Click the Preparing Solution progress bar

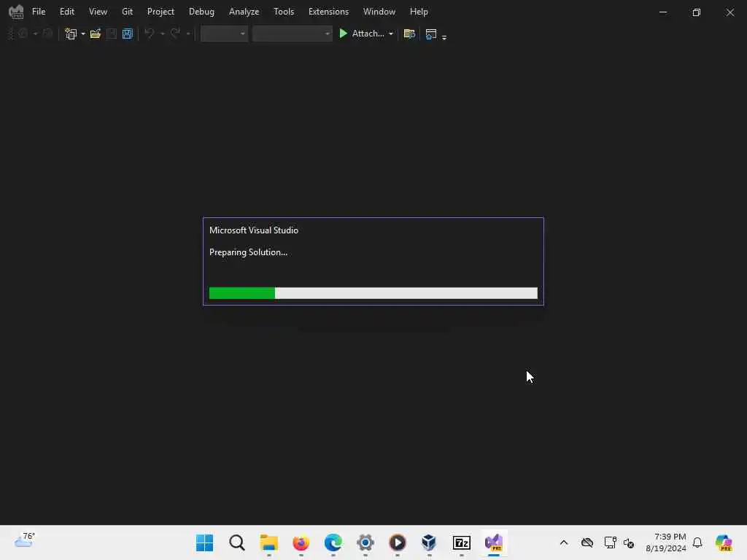pyautogui.click(x=373, y=293)
